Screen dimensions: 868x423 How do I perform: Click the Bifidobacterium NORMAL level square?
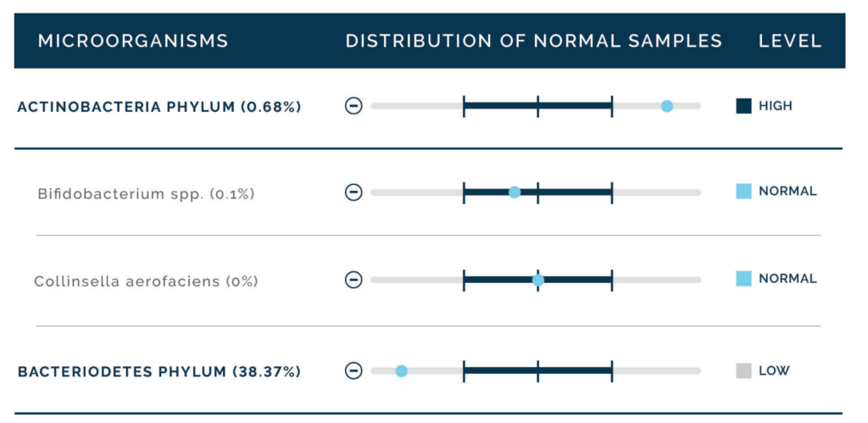coord(743,192)
